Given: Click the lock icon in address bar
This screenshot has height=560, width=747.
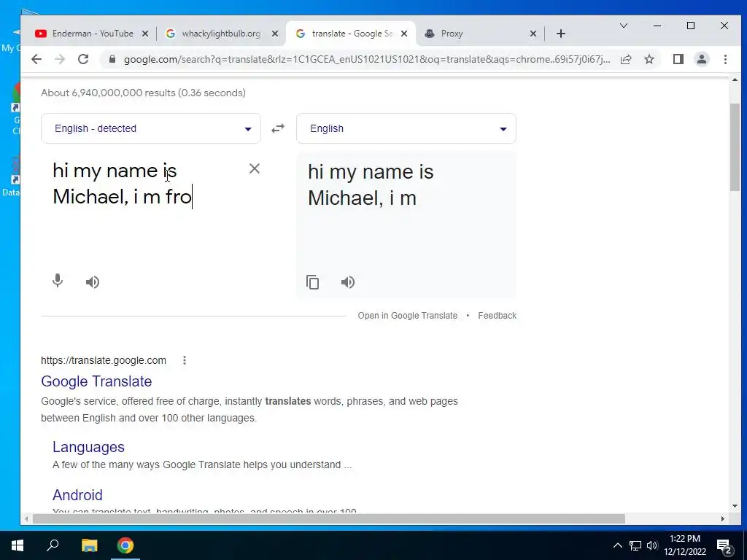Looking at the screenshot, I should pyautogui.click(x=112, y=59).
